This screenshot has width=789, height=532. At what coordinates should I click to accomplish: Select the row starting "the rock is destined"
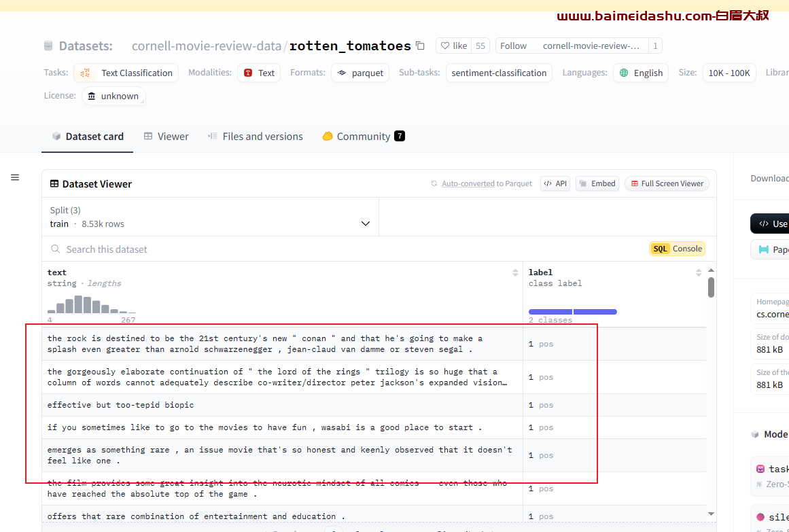(374, 344)
